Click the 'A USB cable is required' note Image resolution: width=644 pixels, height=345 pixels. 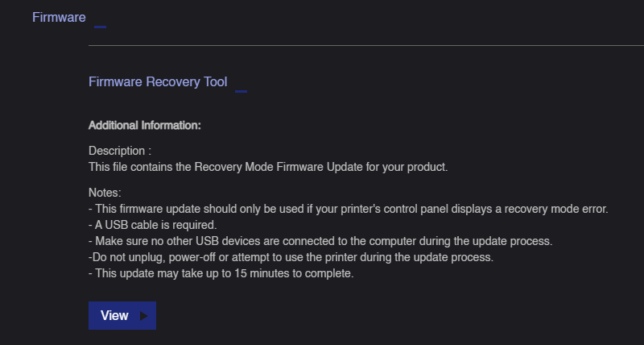pyautogui.click(x=153, y=225)
